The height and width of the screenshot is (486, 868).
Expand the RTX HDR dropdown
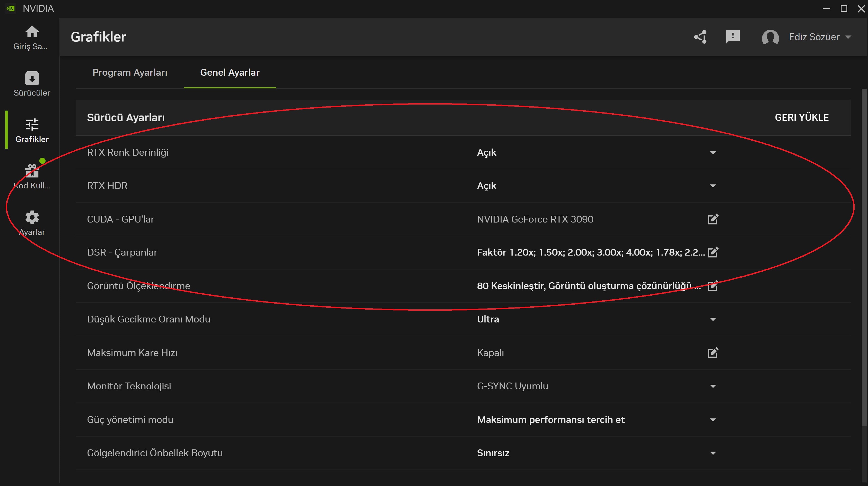click(x=713, y=186)
